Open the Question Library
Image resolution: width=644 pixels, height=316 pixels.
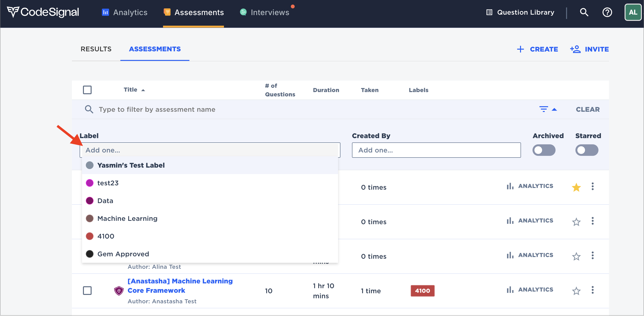click(x=520, y=12)
